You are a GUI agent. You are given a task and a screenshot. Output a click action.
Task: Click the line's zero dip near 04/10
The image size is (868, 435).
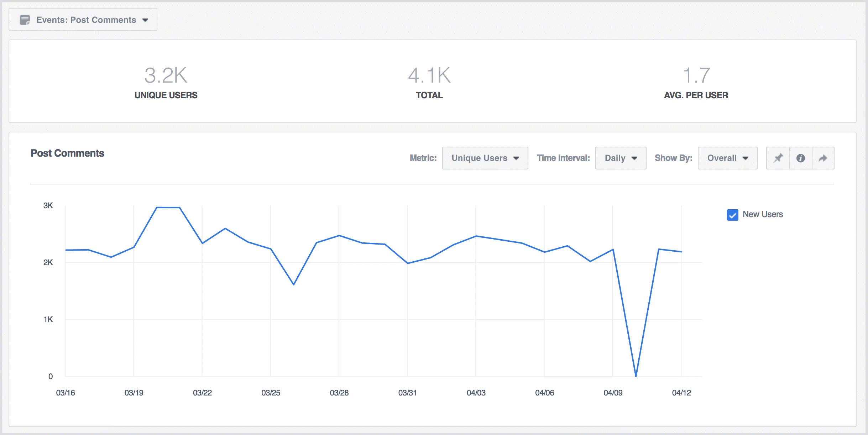[636, 376]
